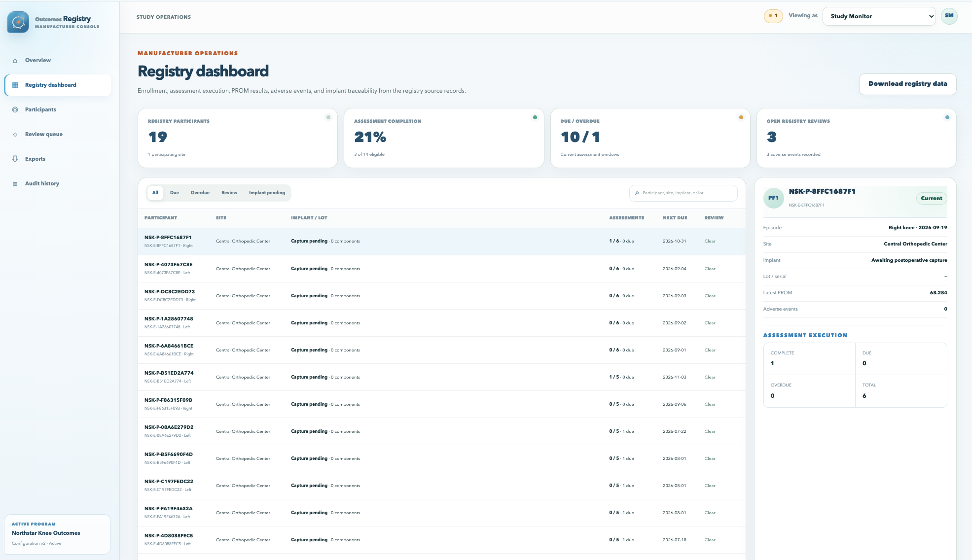Click the Implant / Lot column header
This screenshot has width=972, height=560.
[x=309, y=218]
